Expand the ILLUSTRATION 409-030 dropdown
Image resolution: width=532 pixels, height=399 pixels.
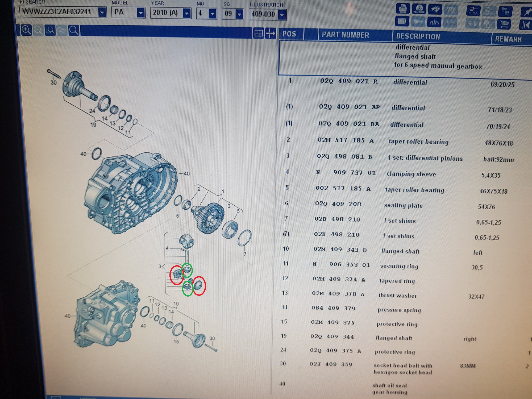tap(282, 15)
